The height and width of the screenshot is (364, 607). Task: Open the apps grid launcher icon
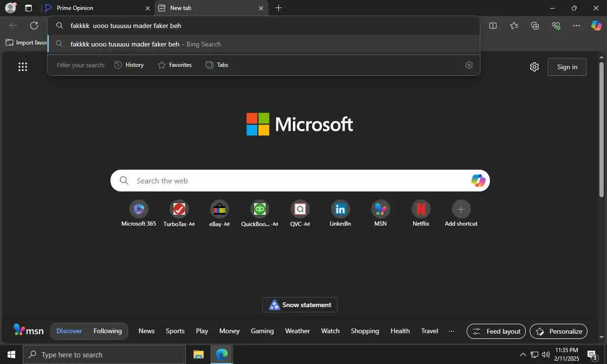23,67
